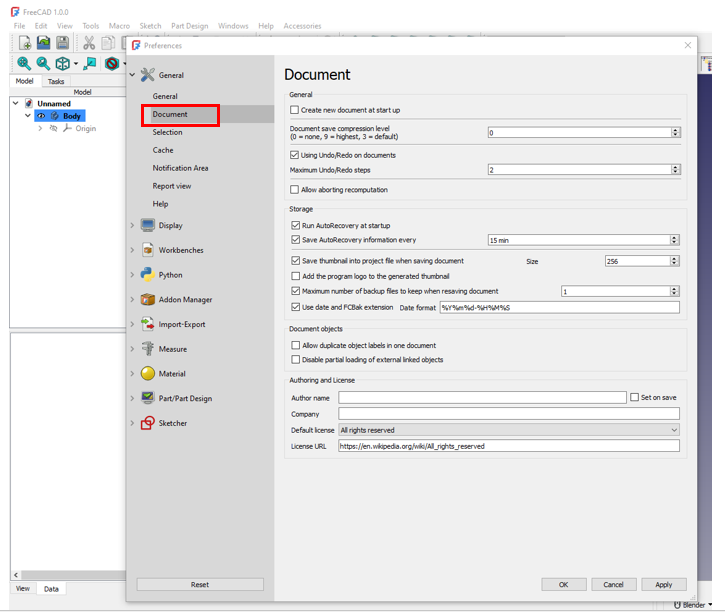Open the Selection preferences page
This screenshot has width=725, height=612.
coord(168,132)
